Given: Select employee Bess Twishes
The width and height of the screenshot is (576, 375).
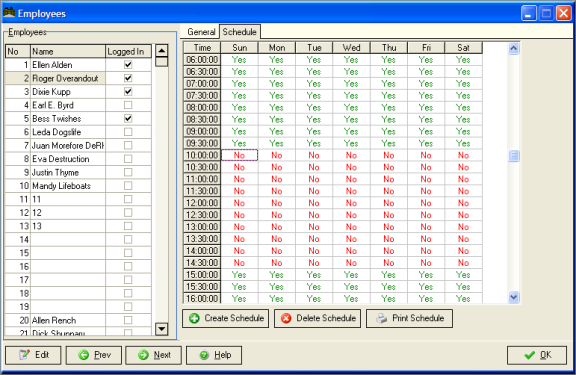Looking at the screenshot, I should point(68,119).
